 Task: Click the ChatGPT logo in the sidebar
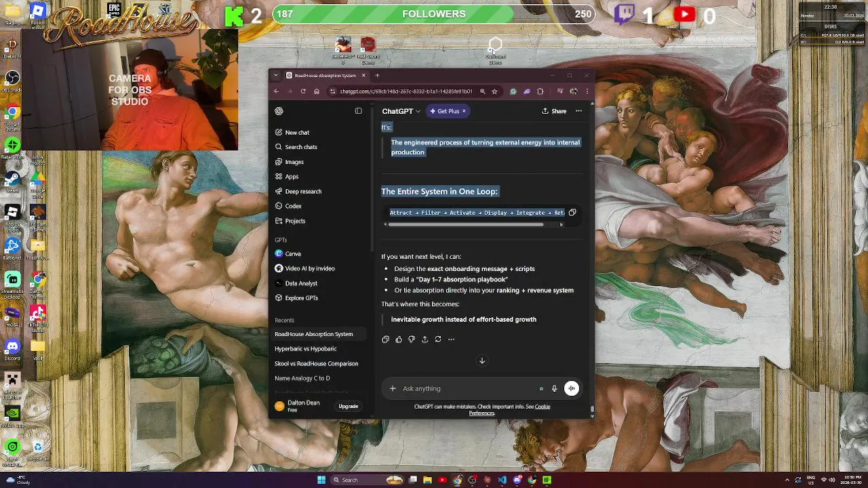point(279,111)
